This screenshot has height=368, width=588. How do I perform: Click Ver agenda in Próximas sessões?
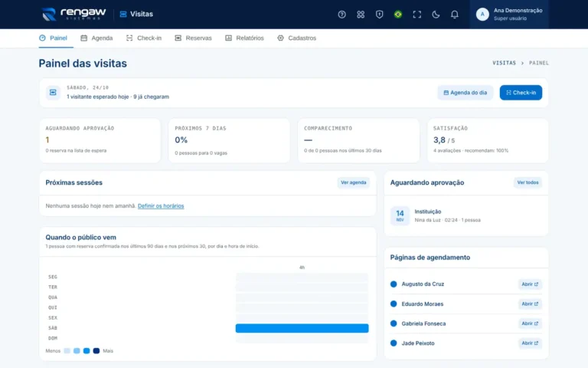click(353, 182)
